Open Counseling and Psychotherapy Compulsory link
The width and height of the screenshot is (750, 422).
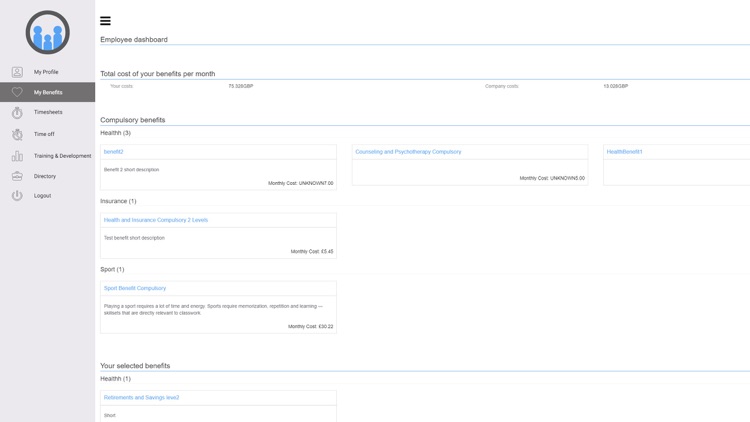408,152
